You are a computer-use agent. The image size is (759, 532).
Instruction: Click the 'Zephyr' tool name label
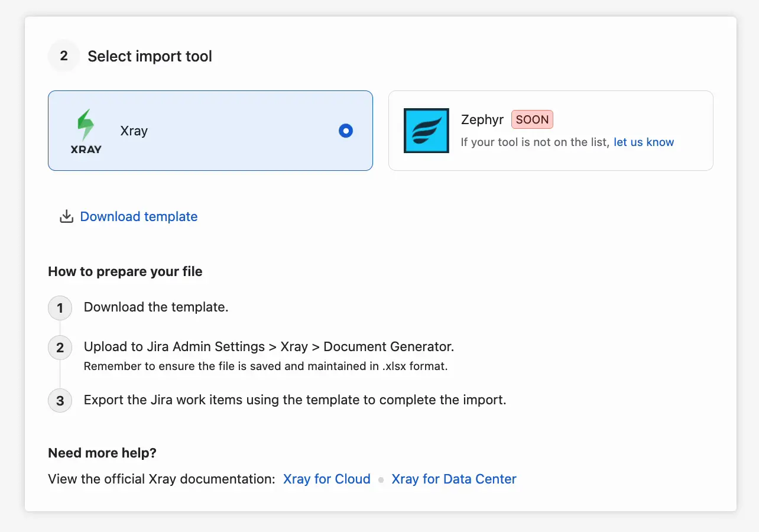click(482, 119)
